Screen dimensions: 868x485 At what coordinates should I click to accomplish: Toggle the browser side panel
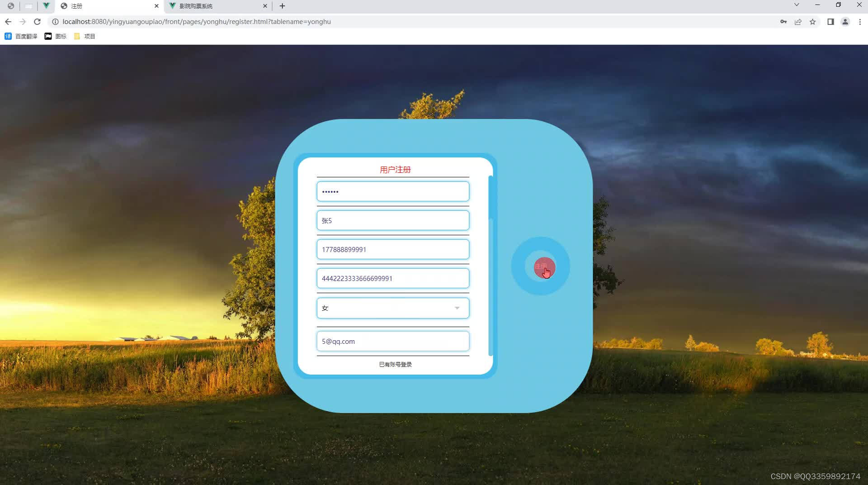point(830,22)
